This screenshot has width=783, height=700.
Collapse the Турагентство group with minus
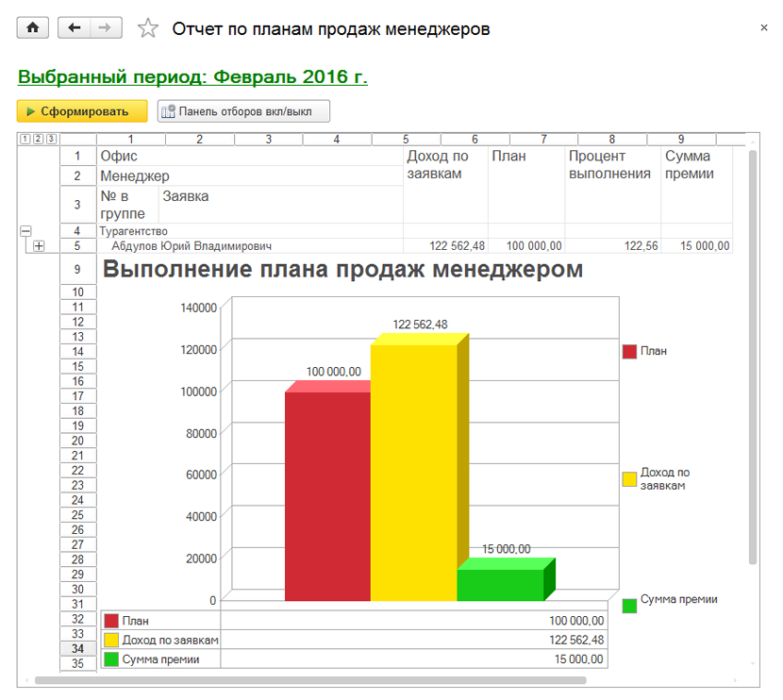(25, 230)
